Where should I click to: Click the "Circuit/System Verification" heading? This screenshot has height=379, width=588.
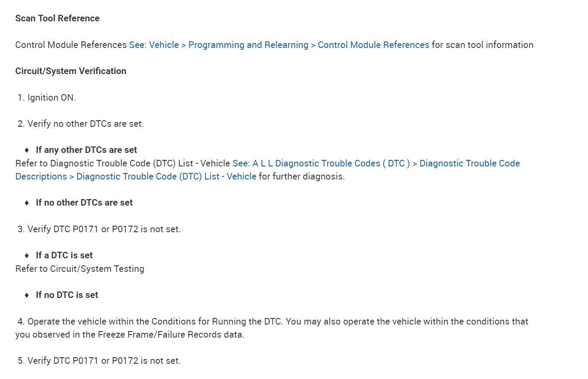click(71, 71)
